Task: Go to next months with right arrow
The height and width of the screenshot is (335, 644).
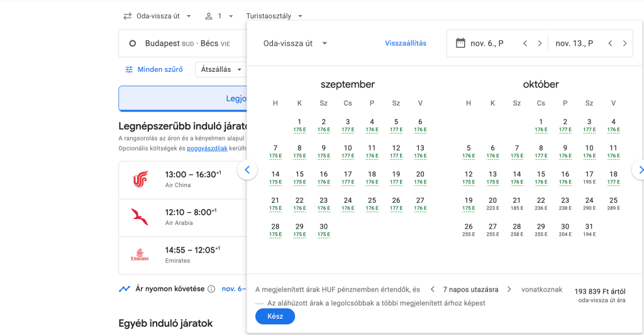Action: coord(640,169)
